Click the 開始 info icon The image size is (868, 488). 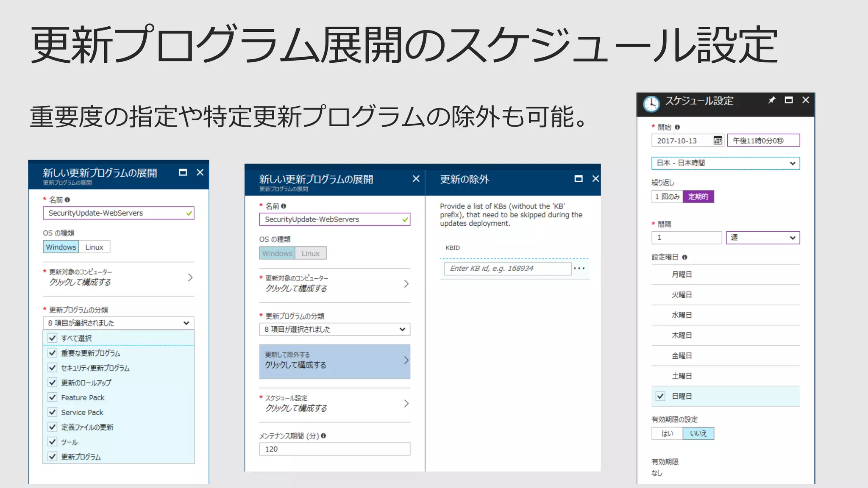677,127
